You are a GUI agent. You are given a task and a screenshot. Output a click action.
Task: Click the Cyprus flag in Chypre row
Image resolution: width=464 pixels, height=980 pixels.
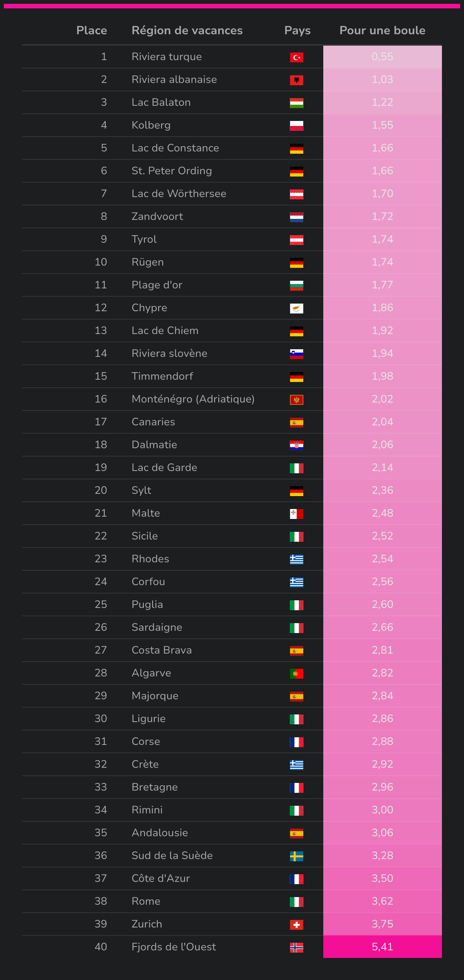tap(296, 309)
